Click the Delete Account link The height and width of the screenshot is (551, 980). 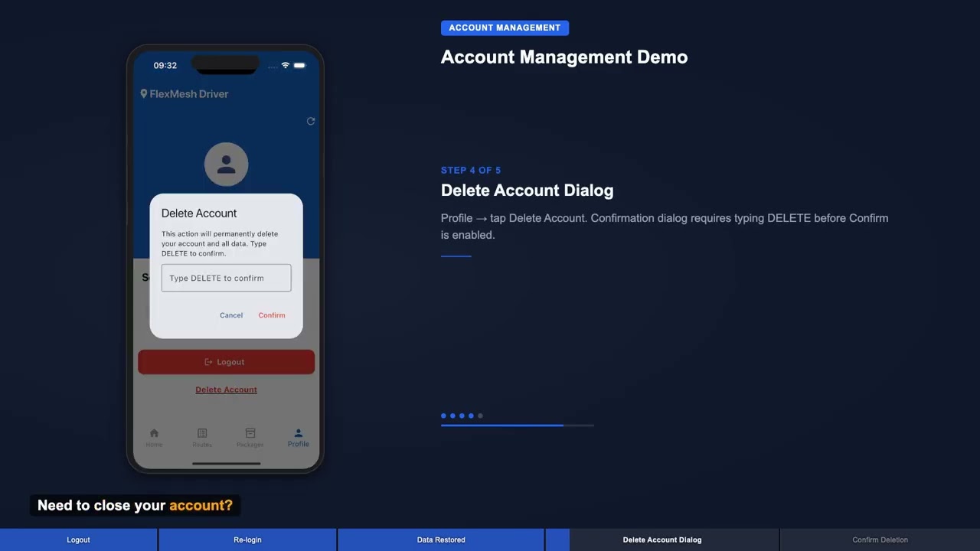tap(226, 390)
